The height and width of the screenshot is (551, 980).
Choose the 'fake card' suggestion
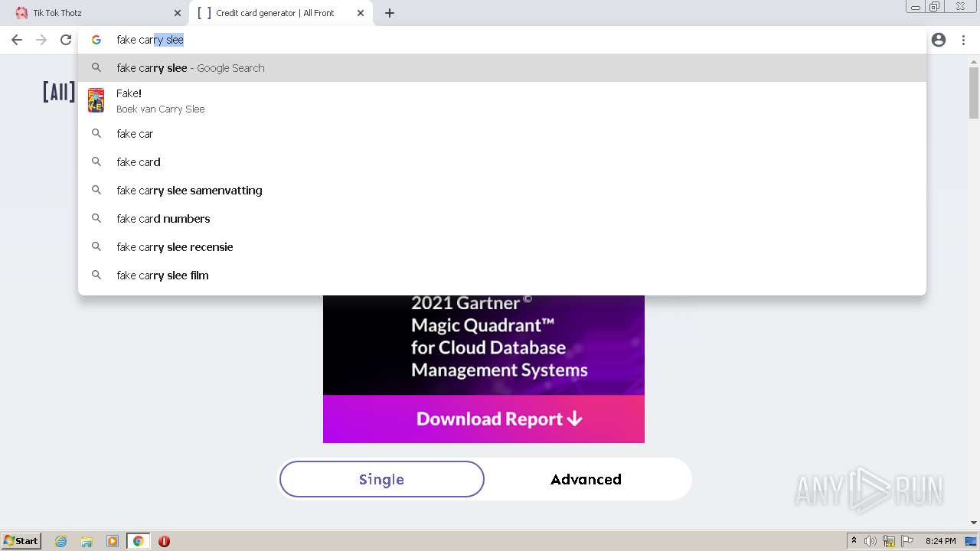click(502, 162)
